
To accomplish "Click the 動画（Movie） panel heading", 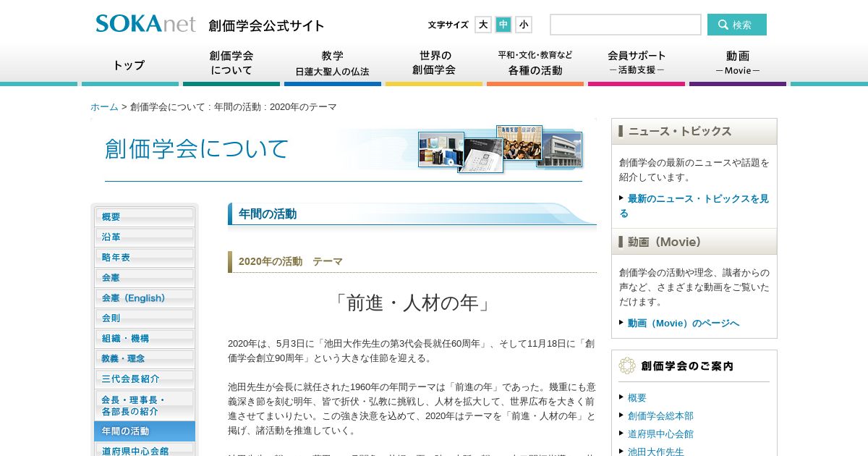I will coord(694,242).
